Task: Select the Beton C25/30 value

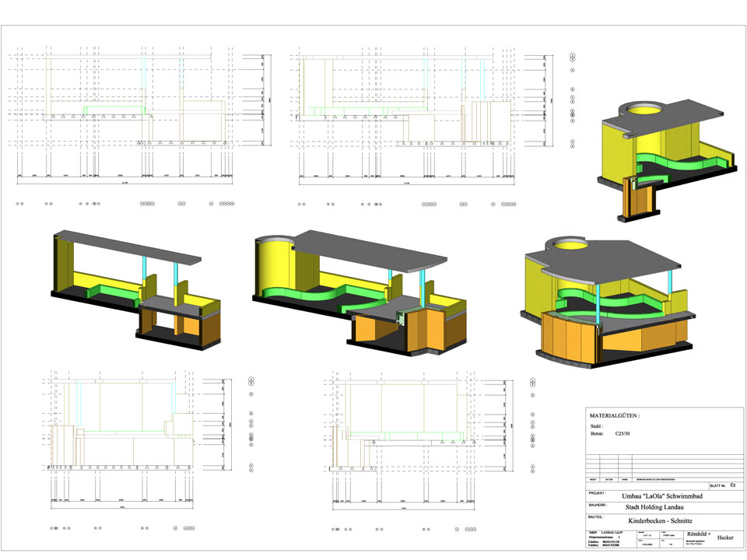Action: click(x=623, y=436)
